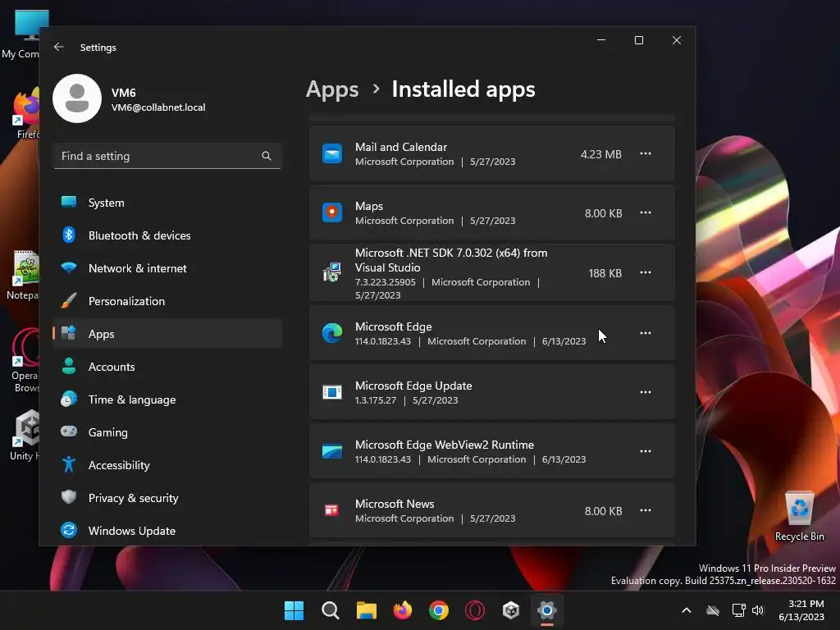
Task: Open Time & language settings
Action: tap(167, 399)
